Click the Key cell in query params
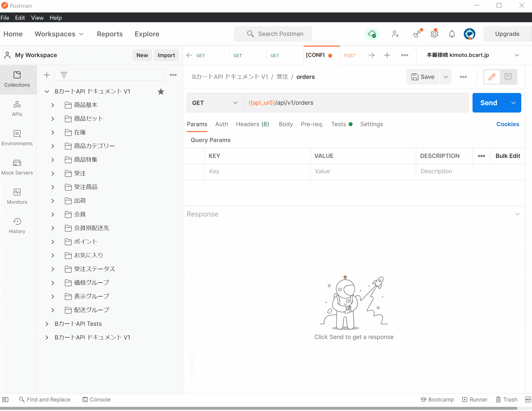This screenshot has height=411, width=532. (x=257, y=172)
